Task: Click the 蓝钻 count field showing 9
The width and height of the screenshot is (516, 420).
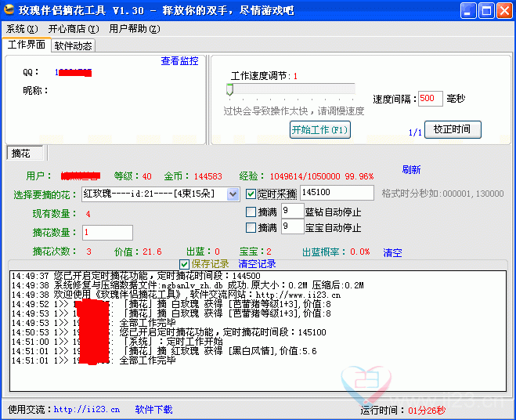Action: 292,211
